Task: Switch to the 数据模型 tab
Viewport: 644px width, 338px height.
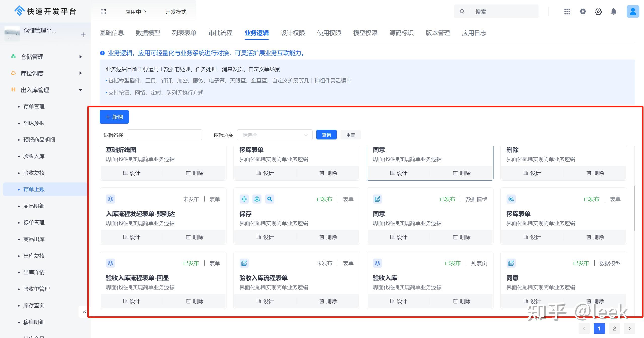Action: pos(147,33)
